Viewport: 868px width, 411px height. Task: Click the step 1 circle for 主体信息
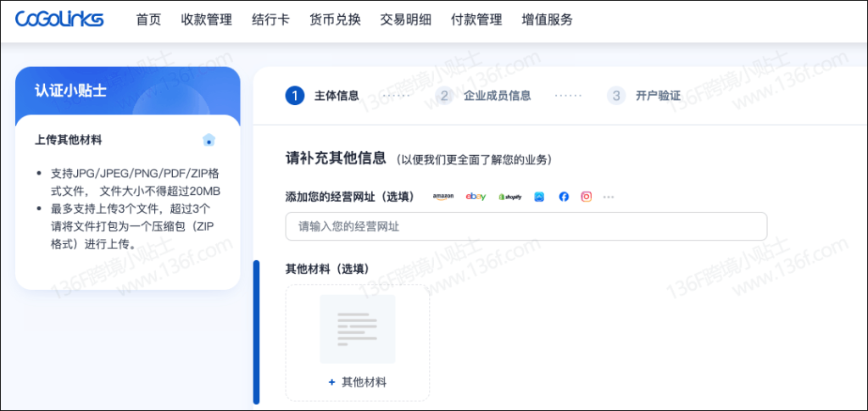click(295, 96)
